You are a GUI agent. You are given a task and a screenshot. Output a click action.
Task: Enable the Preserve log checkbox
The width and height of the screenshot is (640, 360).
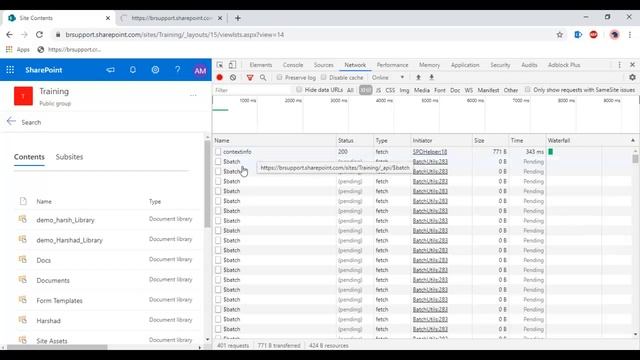[279, 77]
